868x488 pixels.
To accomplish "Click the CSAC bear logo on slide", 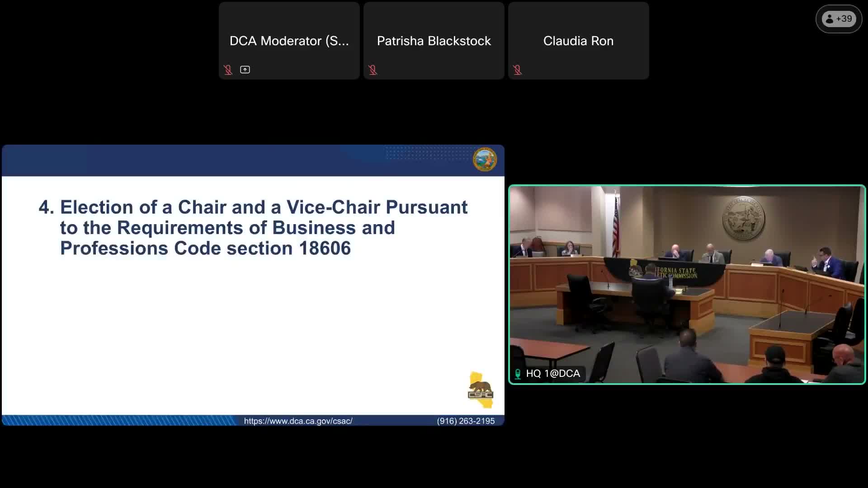I will click(480, 389).
